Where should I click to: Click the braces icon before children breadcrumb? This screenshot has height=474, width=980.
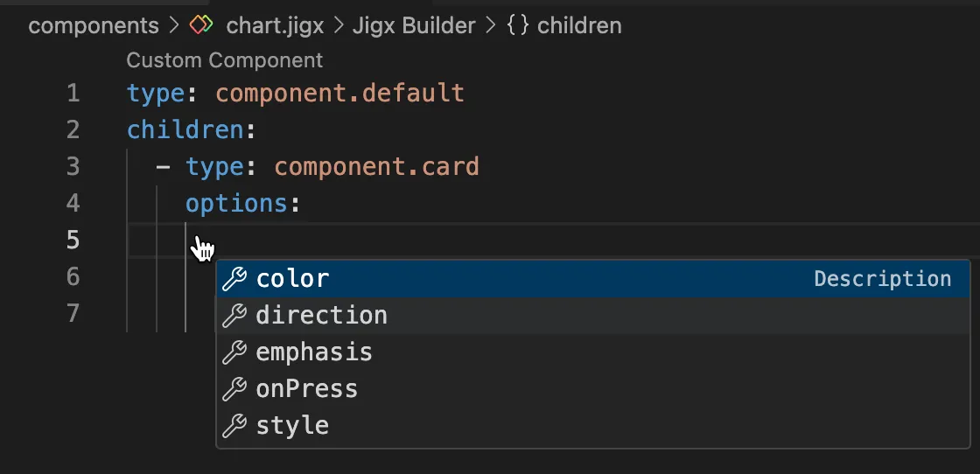(518, 25)
